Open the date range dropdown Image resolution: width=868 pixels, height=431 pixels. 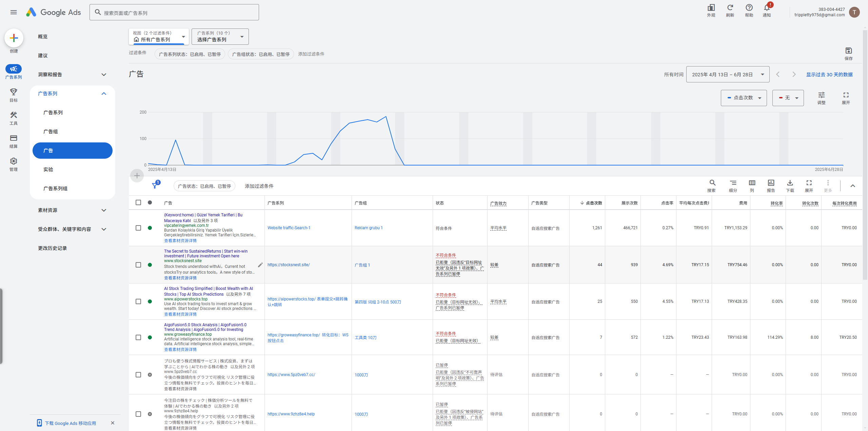point(728,75)
